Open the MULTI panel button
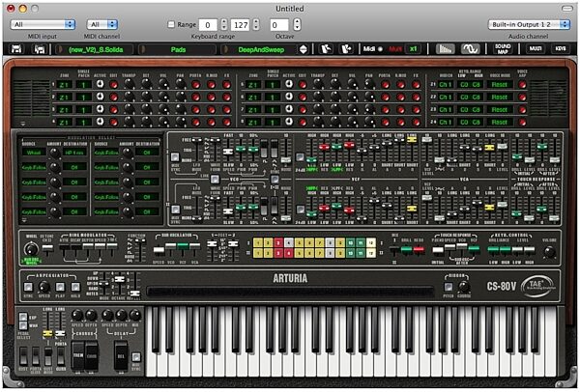Screen dimensions: 580x392 [535, 49]
